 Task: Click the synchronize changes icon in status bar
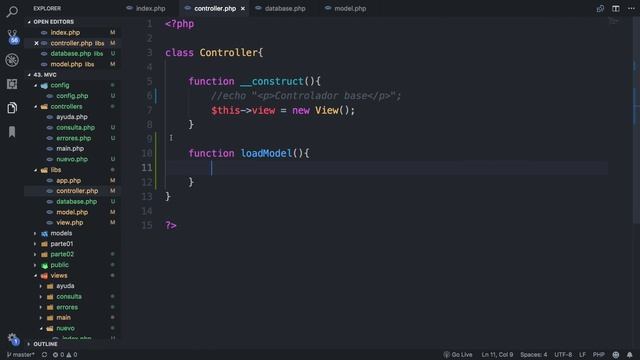point(44,355)
